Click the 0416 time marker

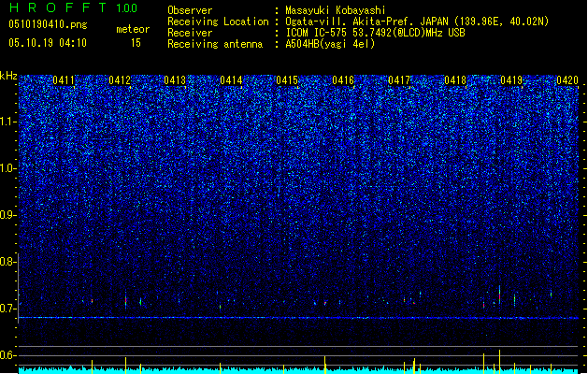coord(343,80)
